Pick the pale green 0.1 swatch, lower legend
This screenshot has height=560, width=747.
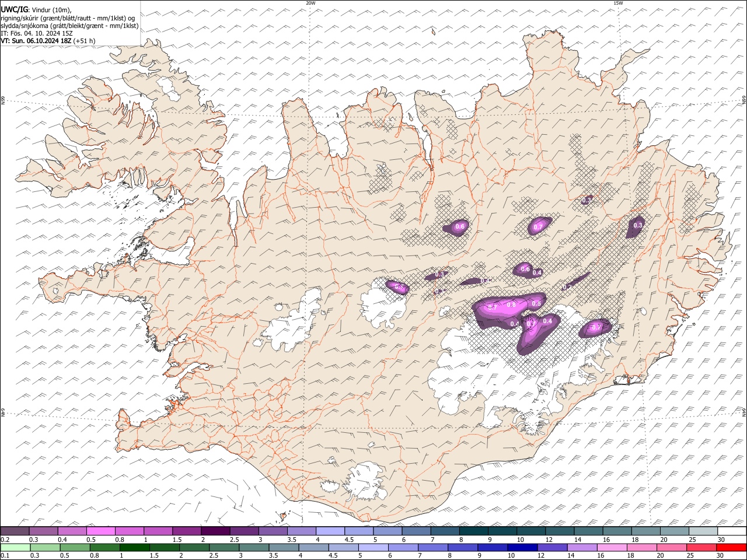tap(15, 547)
